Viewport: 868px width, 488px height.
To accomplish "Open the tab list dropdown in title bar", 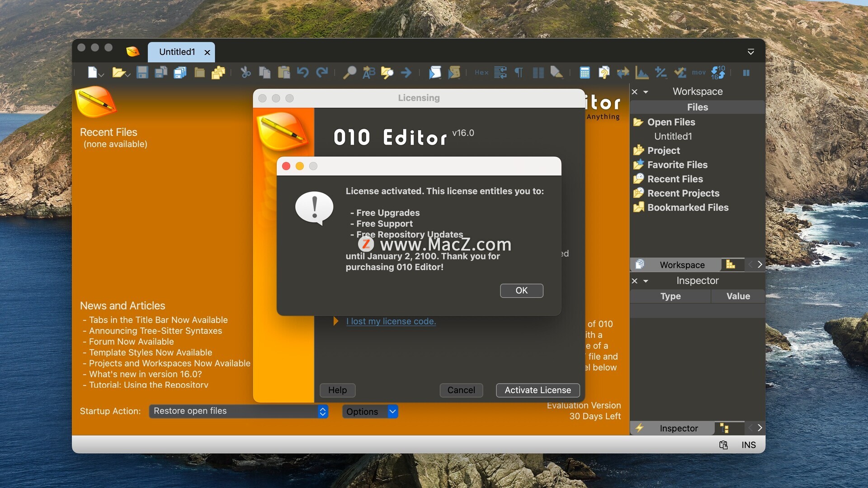I will coord(750,52).
